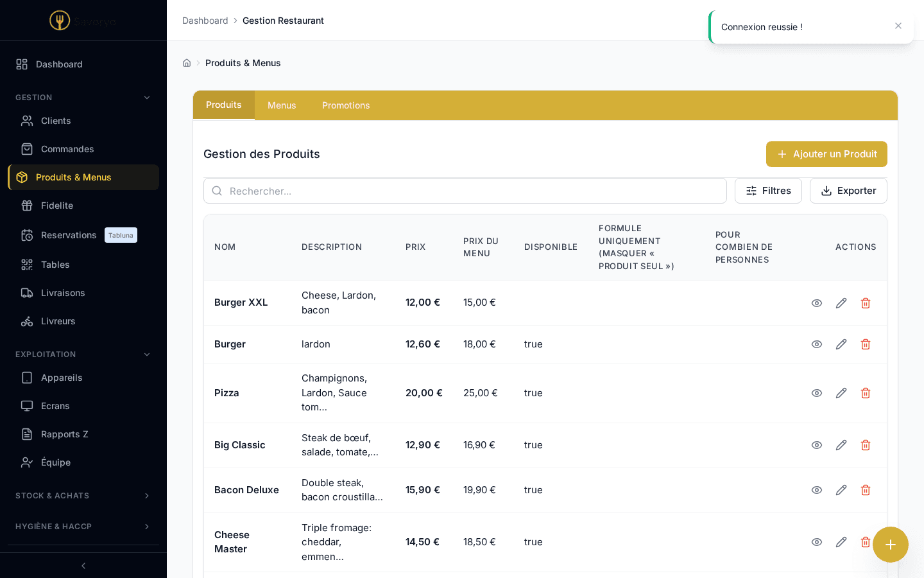Open Rapports Z in the sidebar
924x578 pixels.
click(83, 434)
